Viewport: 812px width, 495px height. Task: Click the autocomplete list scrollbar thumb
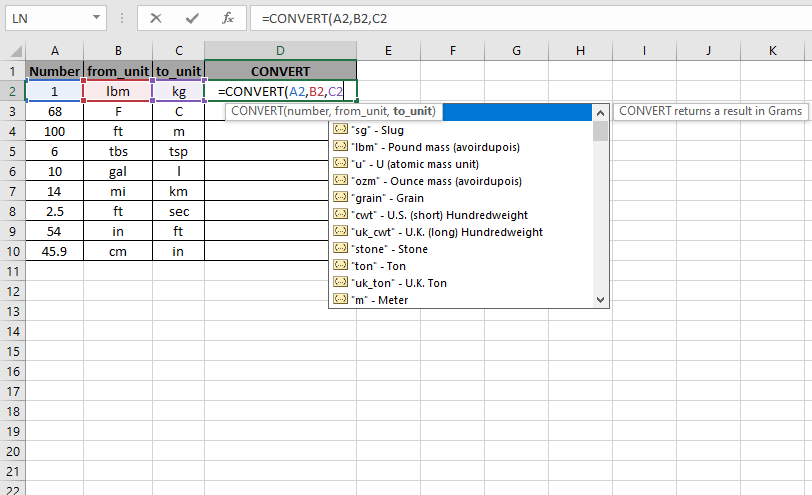(600, 130)
